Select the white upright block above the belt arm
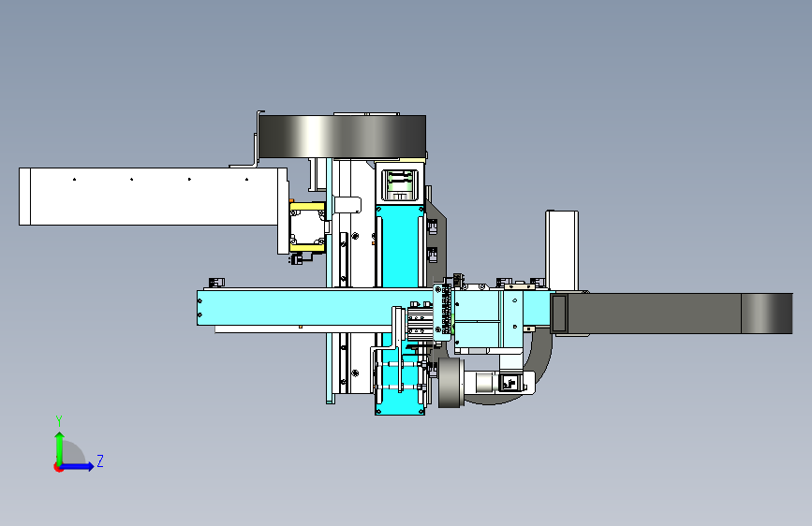This screenshot has width=812, height=526. coord(562,251)
